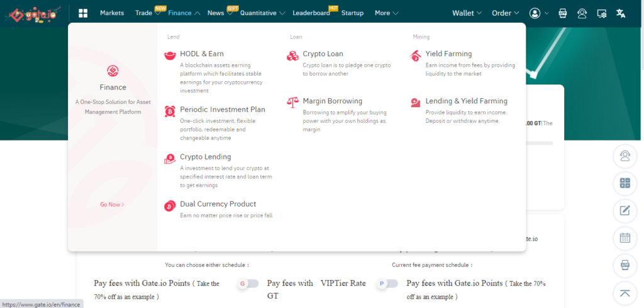Click the VIP progress bar
Screen dimensions: 644x308
(x=539, y=143)
